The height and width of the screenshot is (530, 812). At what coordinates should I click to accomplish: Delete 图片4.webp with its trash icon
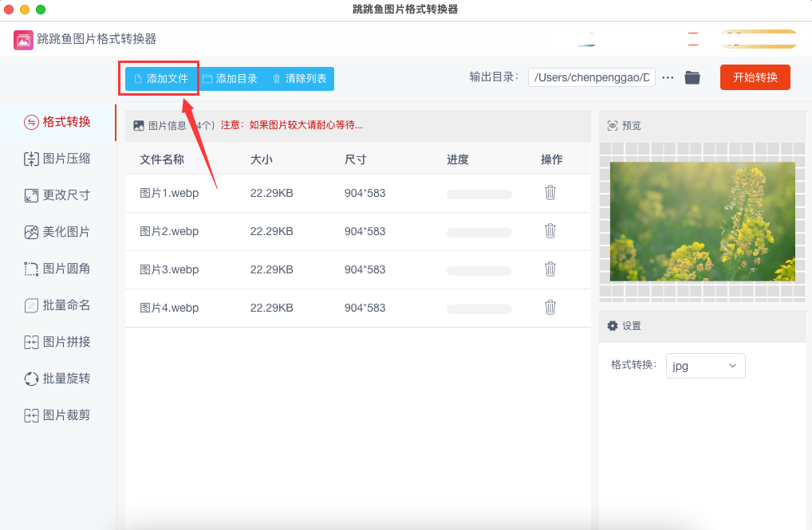coord(550,308)
